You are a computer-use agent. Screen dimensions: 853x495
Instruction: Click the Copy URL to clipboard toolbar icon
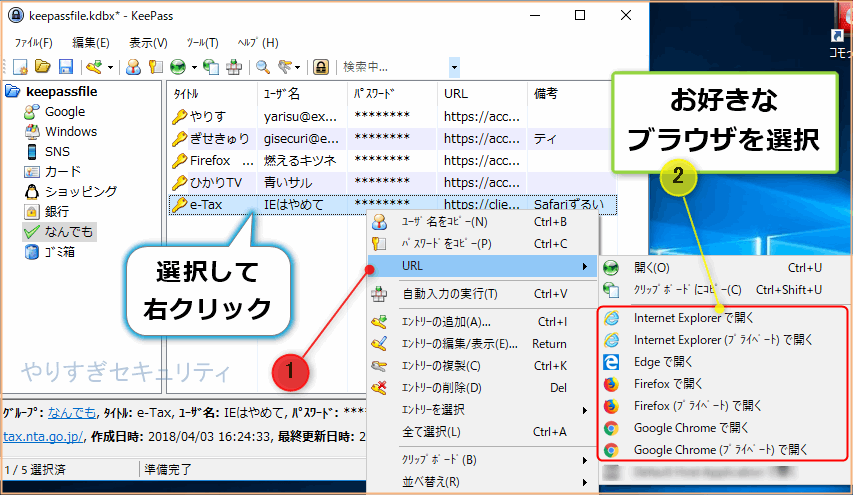pos(211,67)
